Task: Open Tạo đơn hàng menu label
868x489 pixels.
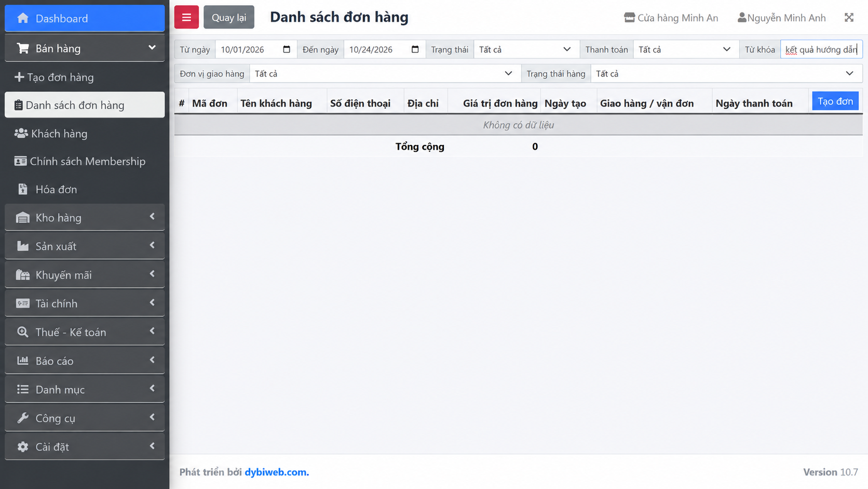Action: [x=61, y=77]
